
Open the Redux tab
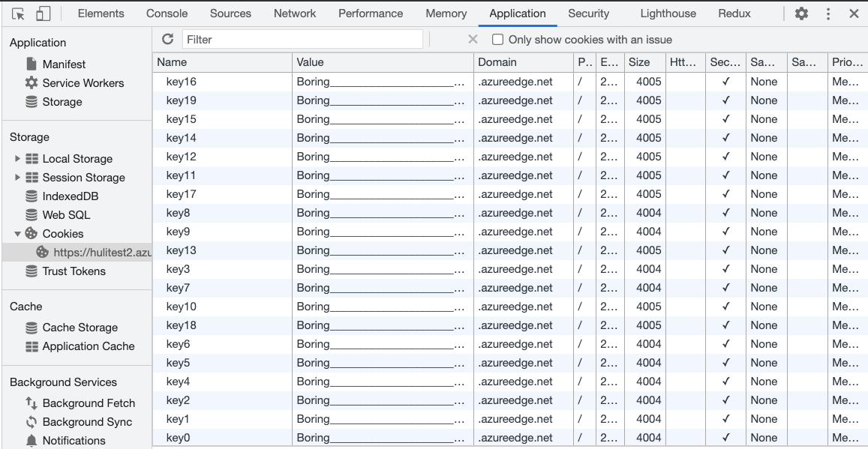coord(734,13)
